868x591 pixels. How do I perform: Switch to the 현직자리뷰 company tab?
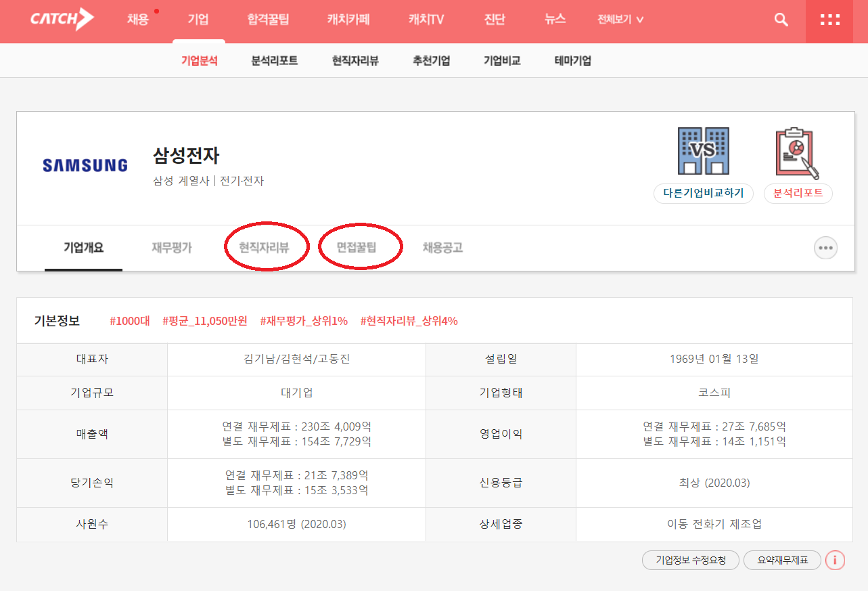tap(264, 248)
